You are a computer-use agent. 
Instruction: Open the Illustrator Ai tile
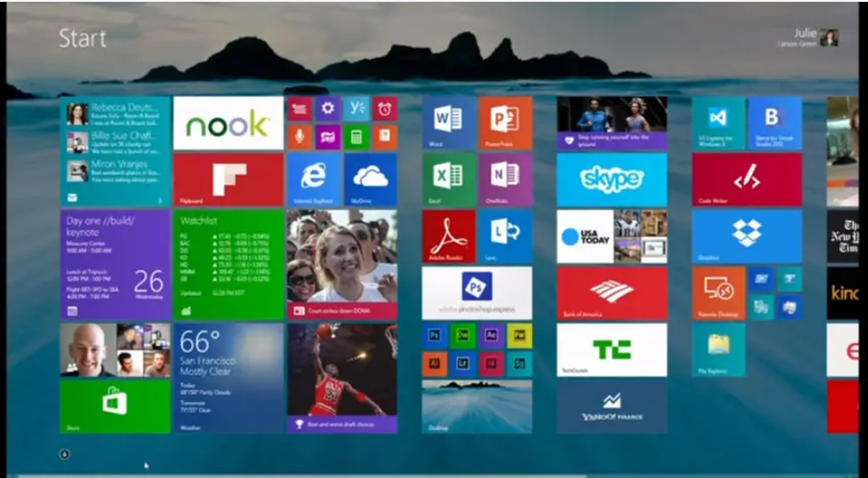point(435,364)
